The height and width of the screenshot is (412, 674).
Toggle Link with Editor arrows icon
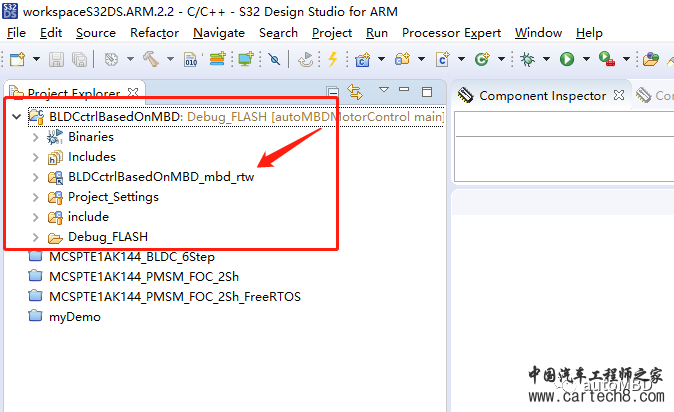355,92
